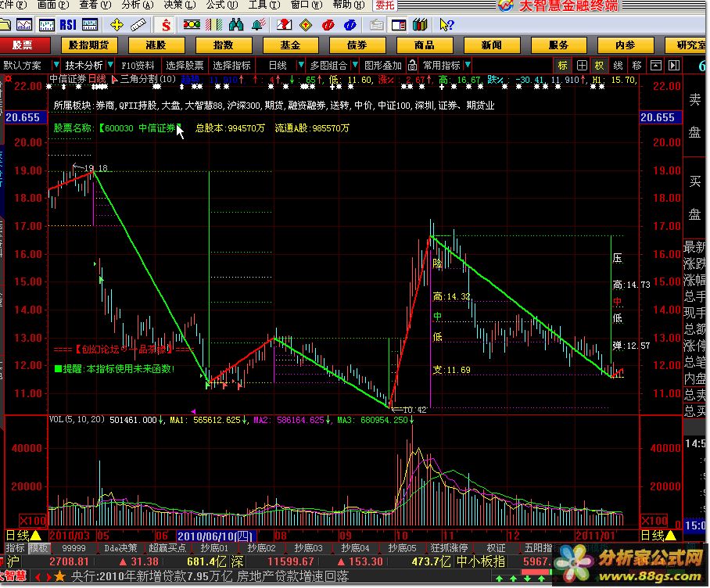Click the window layout panel icon
710x588 pixels.
399,24
